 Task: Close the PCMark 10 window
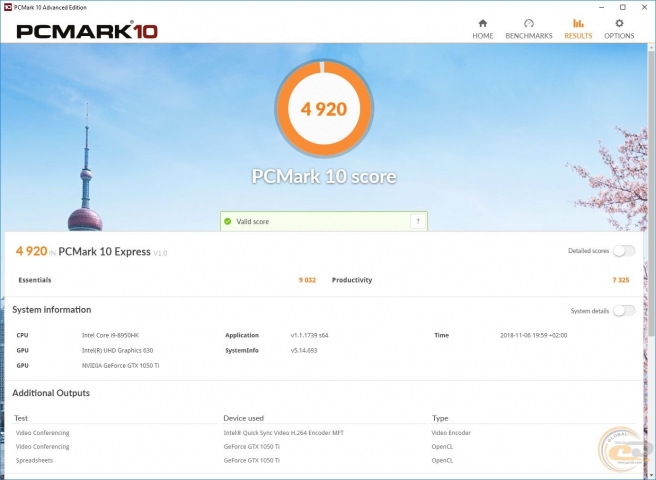coord(645,7)
